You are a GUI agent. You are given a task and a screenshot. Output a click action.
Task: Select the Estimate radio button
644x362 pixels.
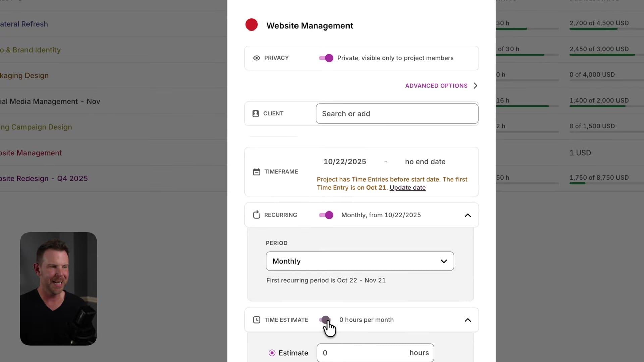272,353
